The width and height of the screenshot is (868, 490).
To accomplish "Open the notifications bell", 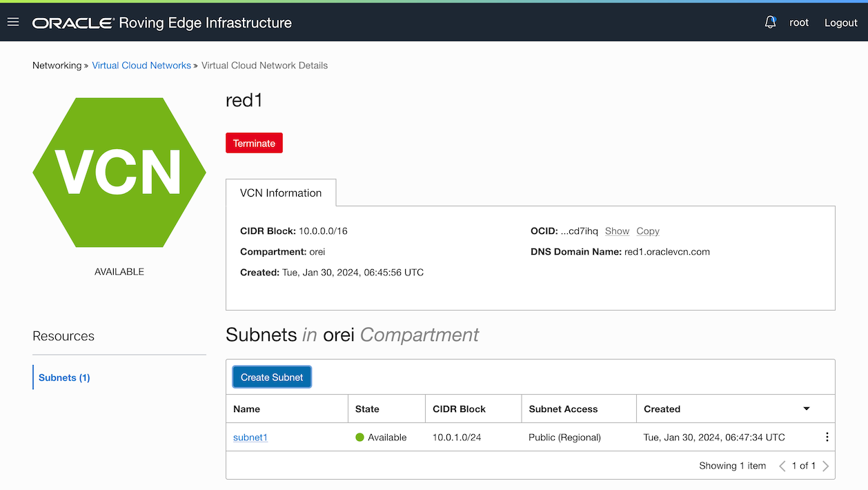I will pyautogui.click(x=771, y=22).
